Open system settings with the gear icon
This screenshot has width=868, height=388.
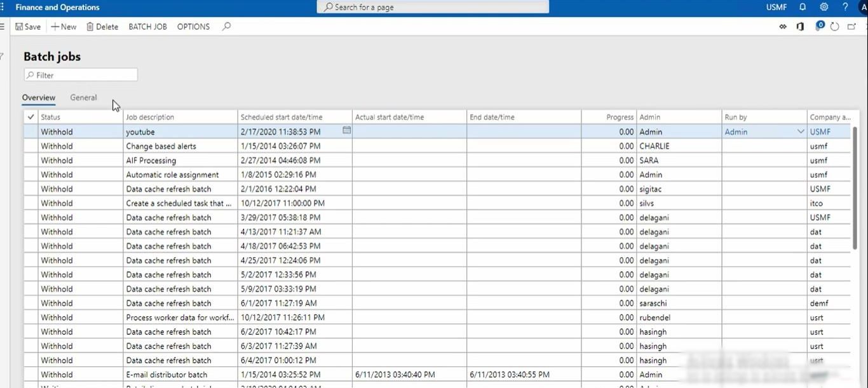[x=824, y=7]
